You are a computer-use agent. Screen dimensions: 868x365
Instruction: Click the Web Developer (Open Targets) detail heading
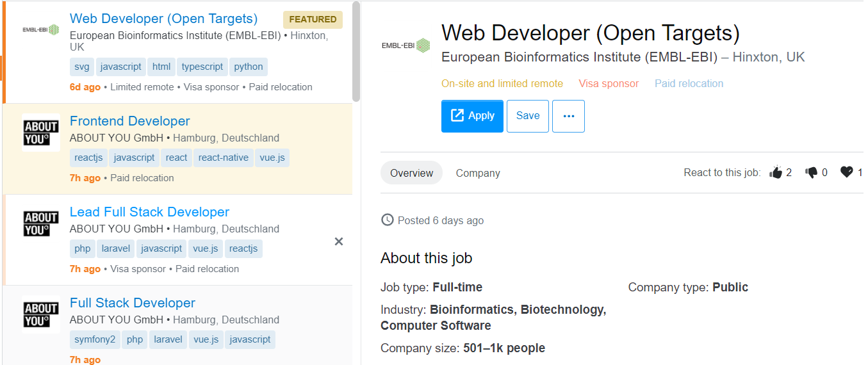tap(591, 33)
